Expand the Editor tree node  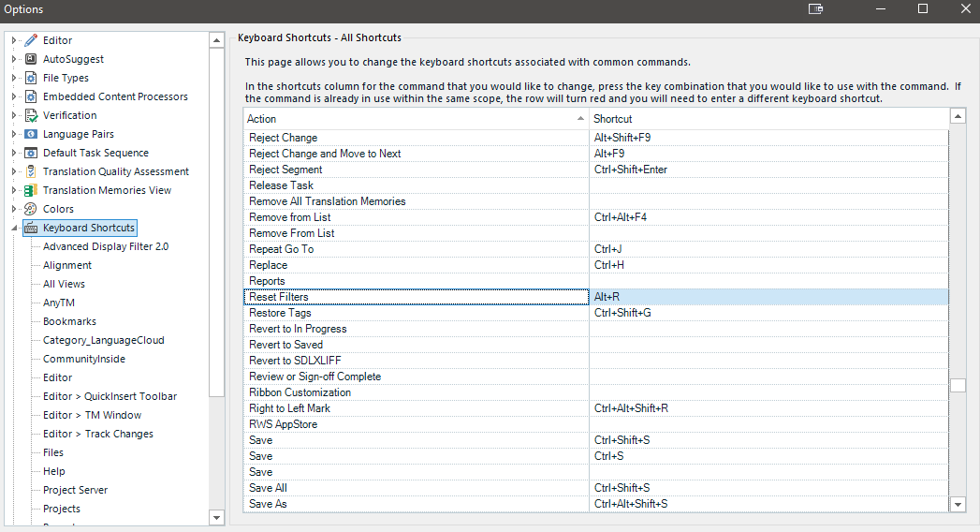click(14, 40)
